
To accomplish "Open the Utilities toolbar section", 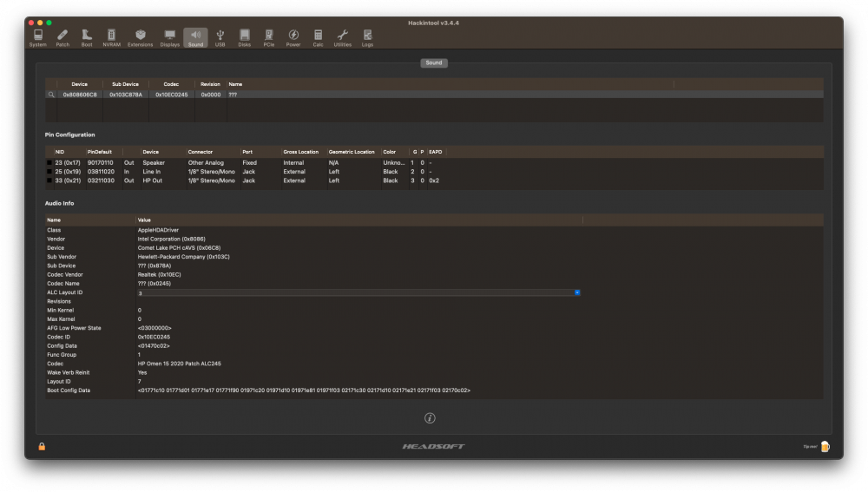I will pos(342,37).
